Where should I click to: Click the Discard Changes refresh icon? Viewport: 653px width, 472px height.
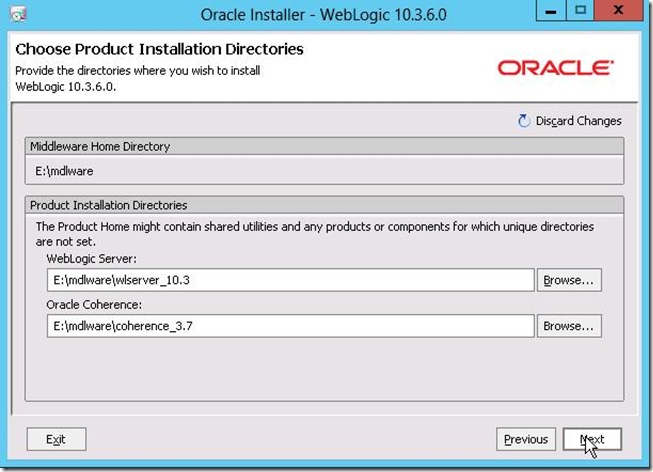click(523, 121)
